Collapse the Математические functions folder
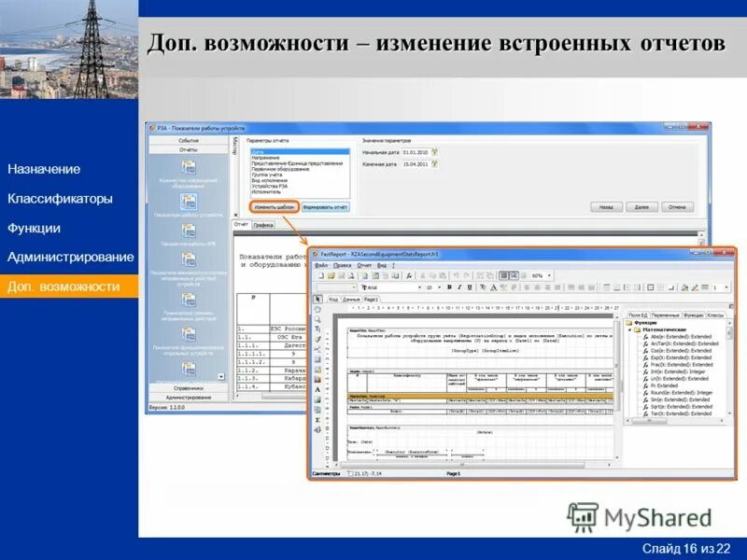747x560 pixels. coord(629,329)
